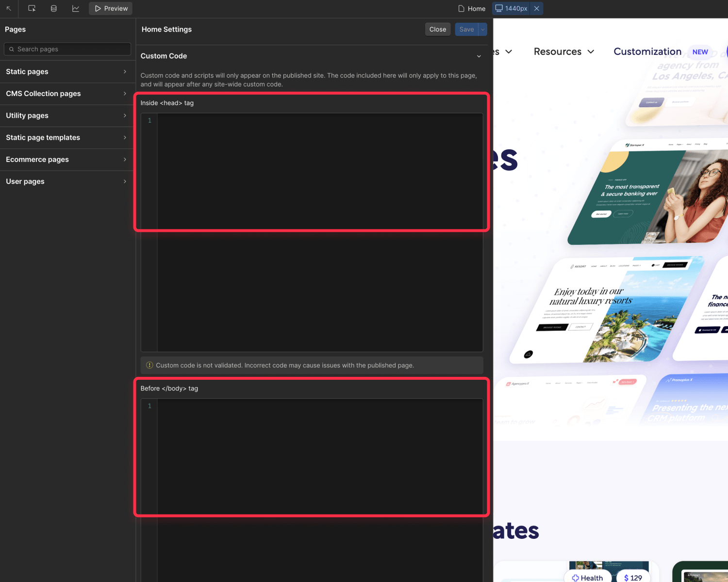Expand the User pages section
This screenshot has height=582, width=728.
coord(67,181)
